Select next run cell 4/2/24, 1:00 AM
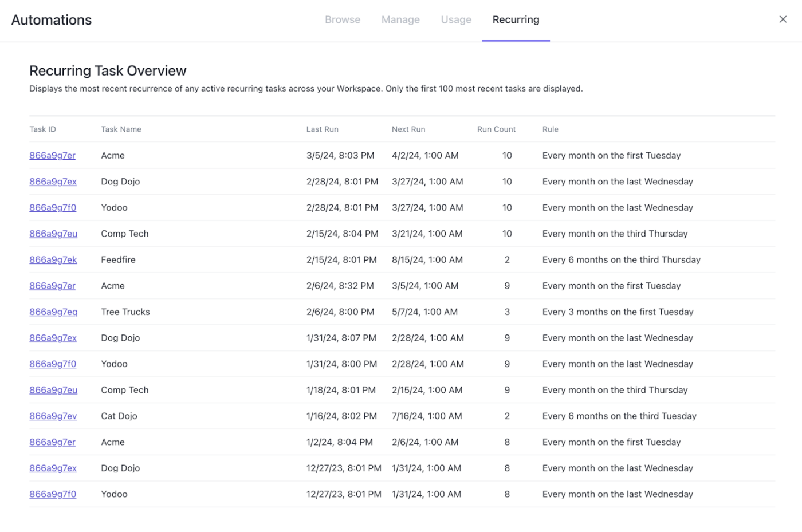This screenshot has width=802, height=532. [425, 156]
